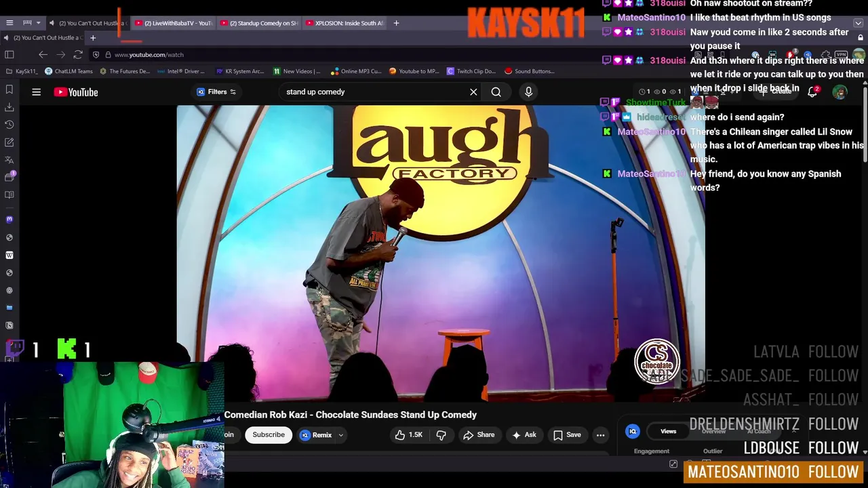Image resolution: width=868 pixels, height=488 pixels.
Task: Dislike the video with thumbs-down
Action: coord(441,435)
